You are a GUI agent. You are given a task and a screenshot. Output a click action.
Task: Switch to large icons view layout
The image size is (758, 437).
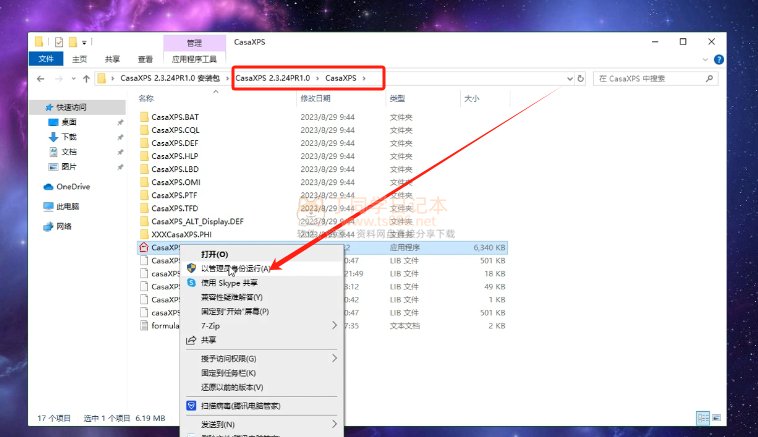[716, 418]
